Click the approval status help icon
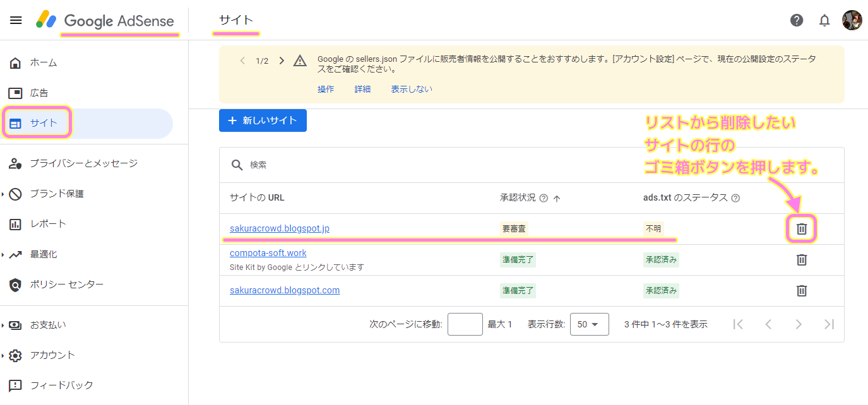Image resolution: width=868 pixels, height=405 pixels. [x=544, y=198]
